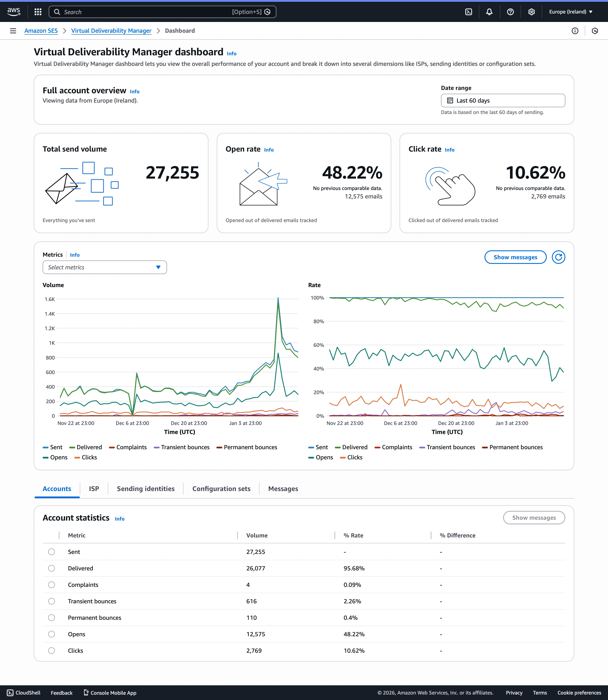Select the radio button for the Clicks metric

pyautogui.click(x=52, y=650)
